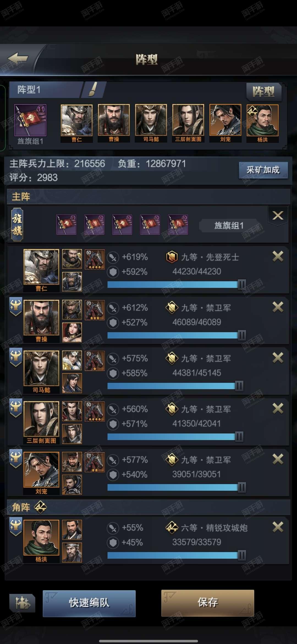
Task: Open the 阵型 tab button at top right
Action: 263,92
